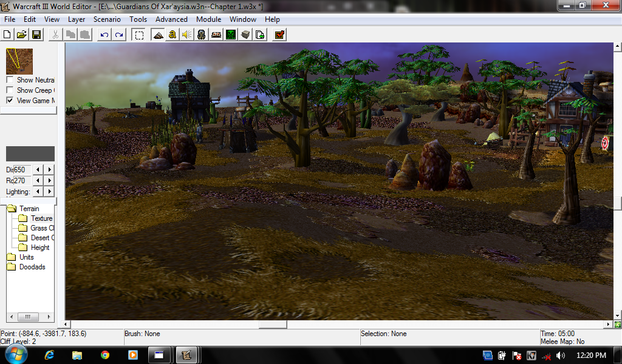Screen dimensions: 622x364
Task: Decrease Rotation with left arrow
Action: tap(38, 180)
